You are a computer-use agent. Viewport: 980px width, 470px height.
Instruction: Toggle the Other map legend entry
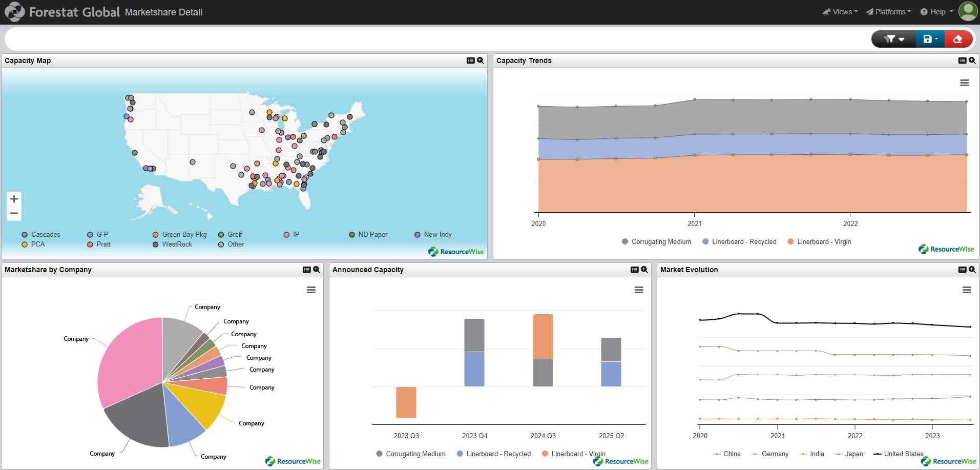pos(232,244)
